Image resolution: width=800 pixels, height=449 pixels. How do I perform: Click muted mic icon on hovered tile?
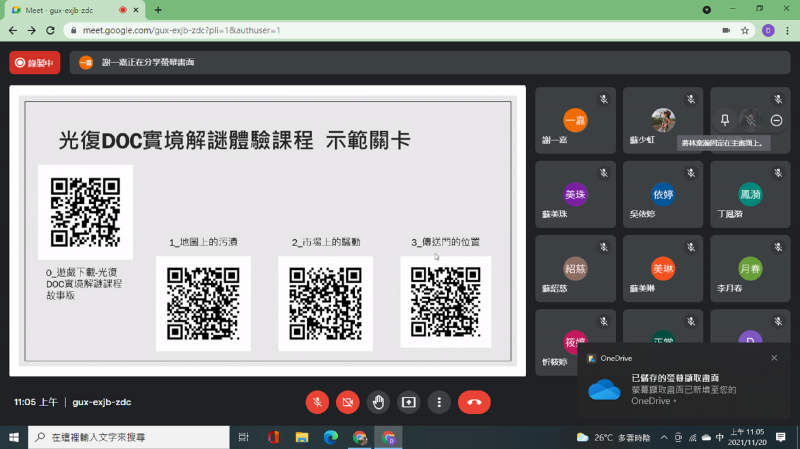click(751, 120)
